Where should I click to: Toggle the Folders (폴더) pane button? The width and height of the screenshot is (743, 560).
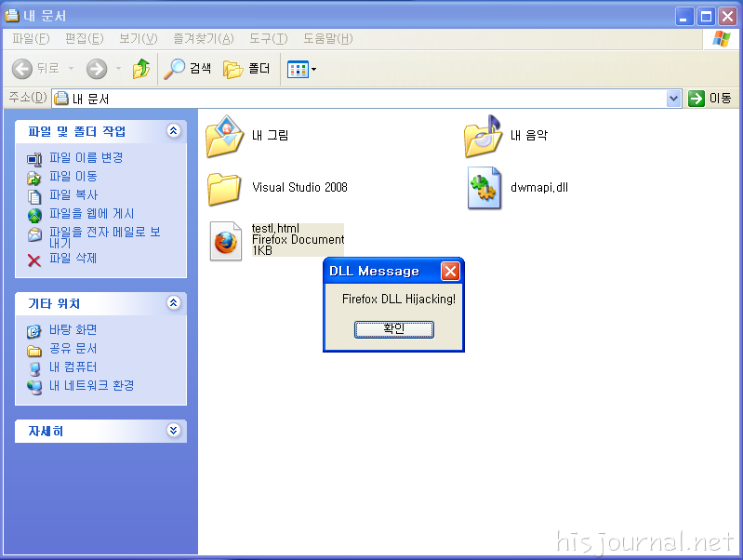[x=245, y=69]
